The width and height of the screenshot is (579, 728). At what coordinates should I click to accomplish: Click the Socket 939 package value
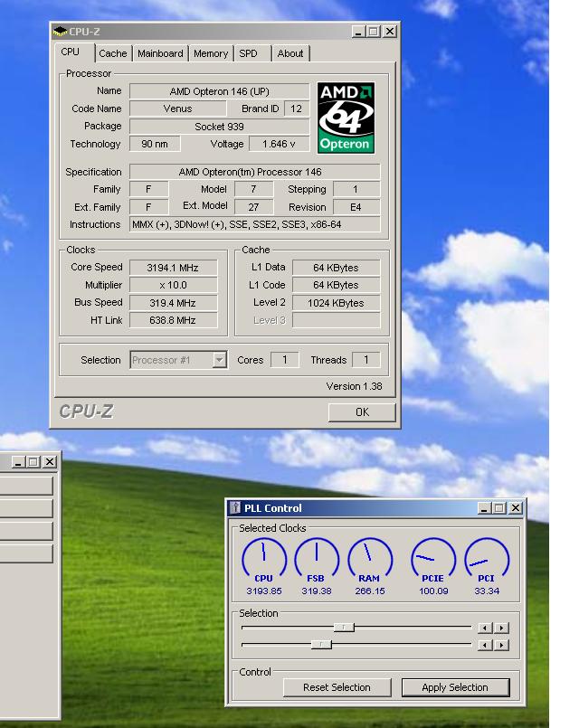(x=219, y=127)
